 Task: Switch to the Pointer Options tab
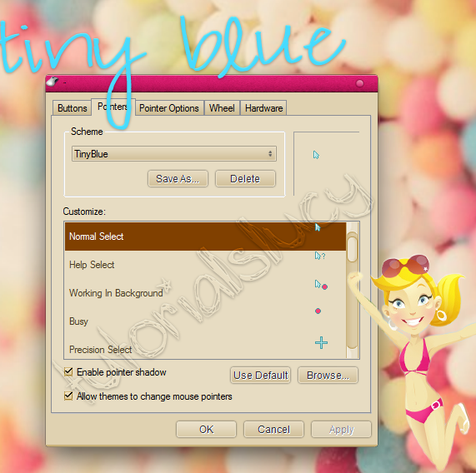tap(169, 108)
